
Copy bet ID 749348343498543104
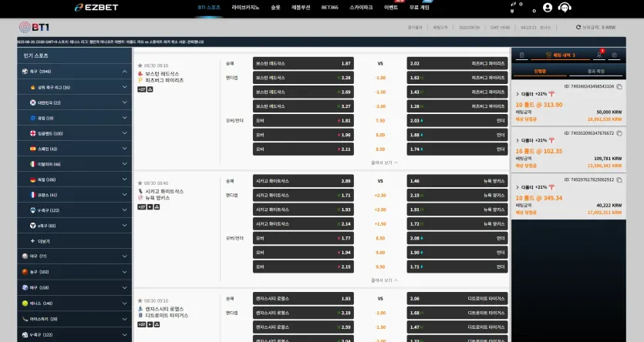pos(619,86)
